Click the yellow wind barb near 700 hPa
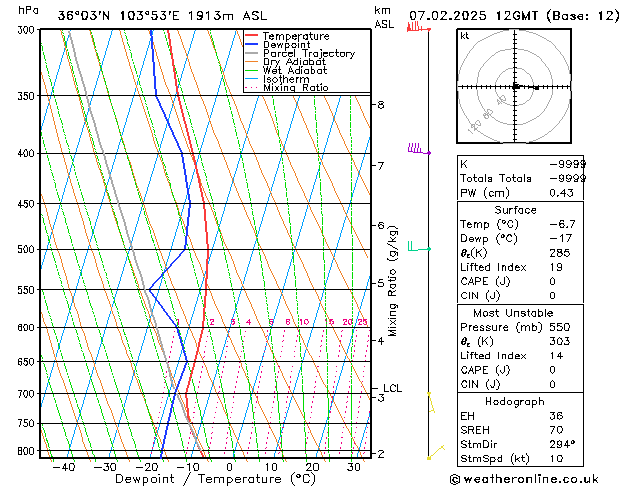 tap(431, 402)
